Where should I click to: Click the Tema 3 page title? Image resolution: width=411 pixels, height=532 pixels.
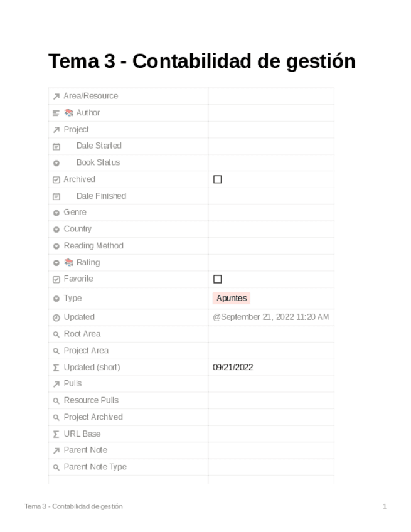click(x=202, y=61)
